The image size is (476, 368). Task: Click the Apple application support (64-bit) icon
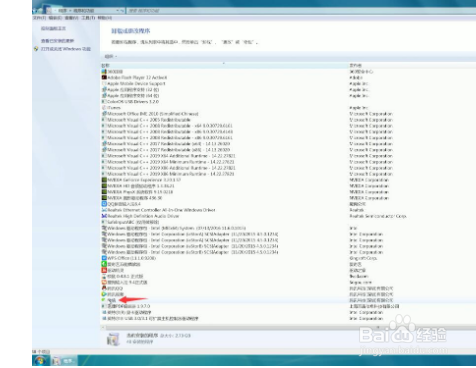tap(104, 96)
